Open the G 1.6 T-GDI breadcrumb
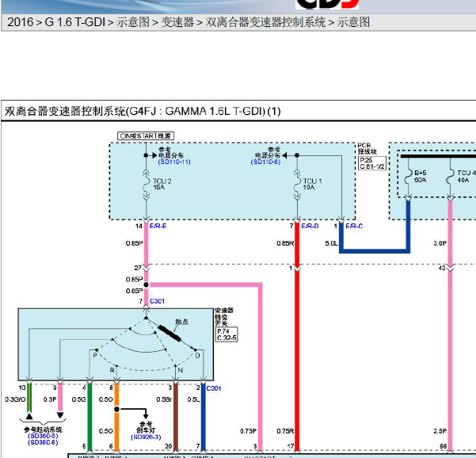The height and width of the screenshot is (458, 476). click(x=75, y=22)
